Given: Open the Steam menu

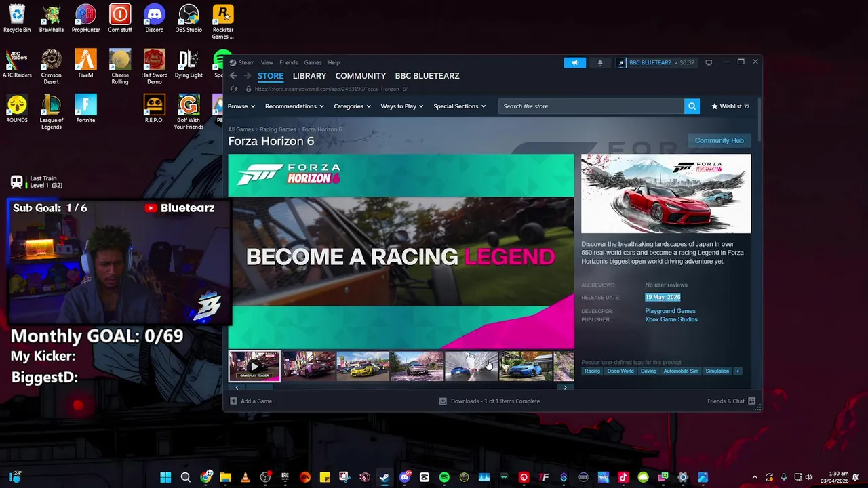Looking at the screenshot, I should (x=246, y=62).
